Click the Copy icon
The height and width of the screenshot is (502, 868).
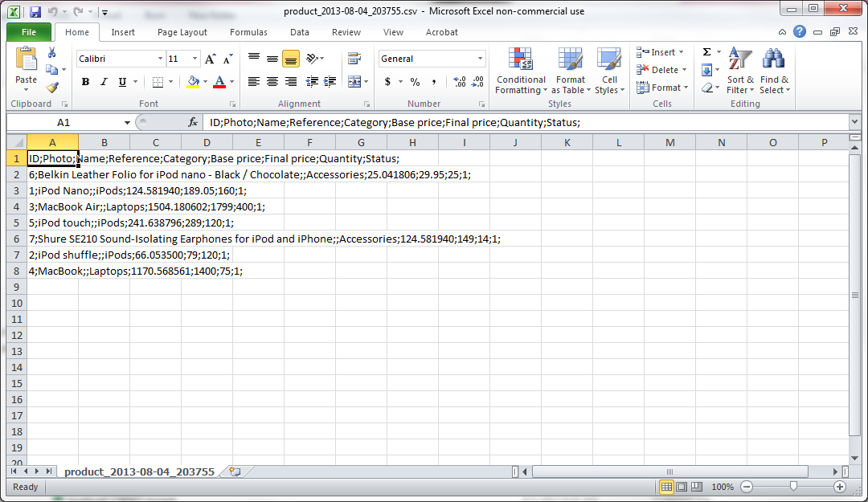pyautogui.click(x=51, y=70)
